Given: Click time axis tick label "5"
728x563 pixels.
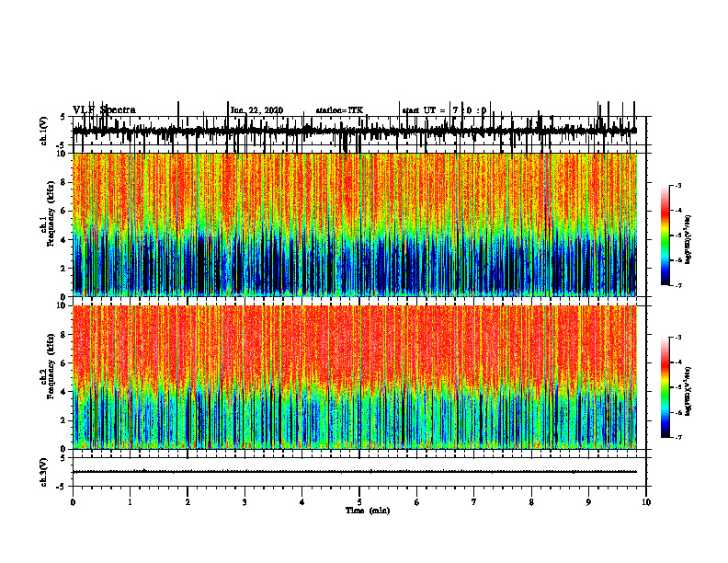Looking at the screenshot, I should click(x=359, y=502).
